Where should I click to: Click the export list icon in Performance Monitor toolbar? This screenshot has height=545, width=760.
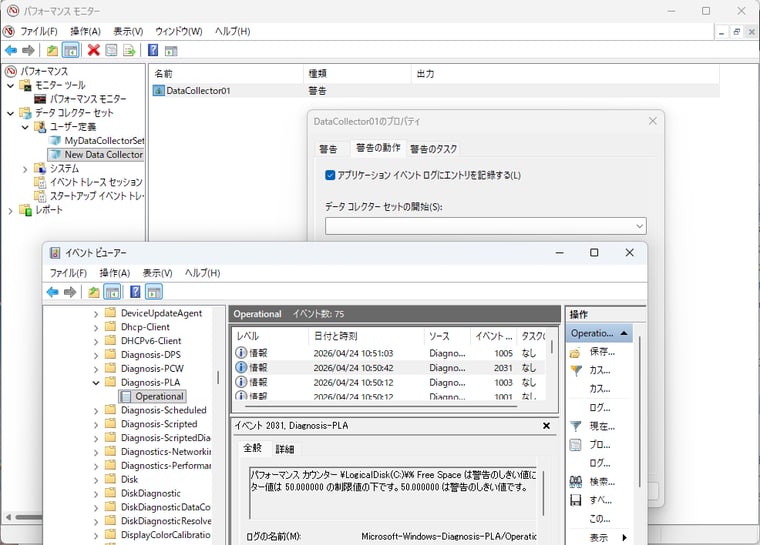click(129, 50)
